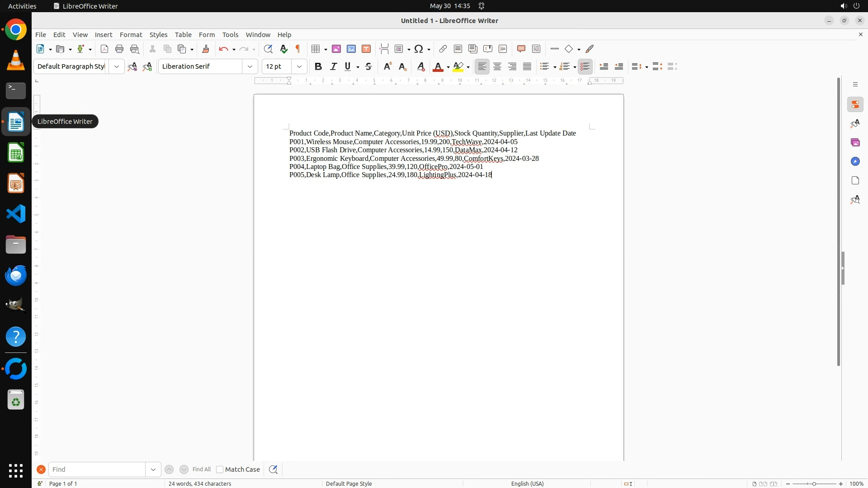Open the sidebar Gallery panel icon
Image resolution: width=868 pixels, height=488 pixels.
pos(855,142)
